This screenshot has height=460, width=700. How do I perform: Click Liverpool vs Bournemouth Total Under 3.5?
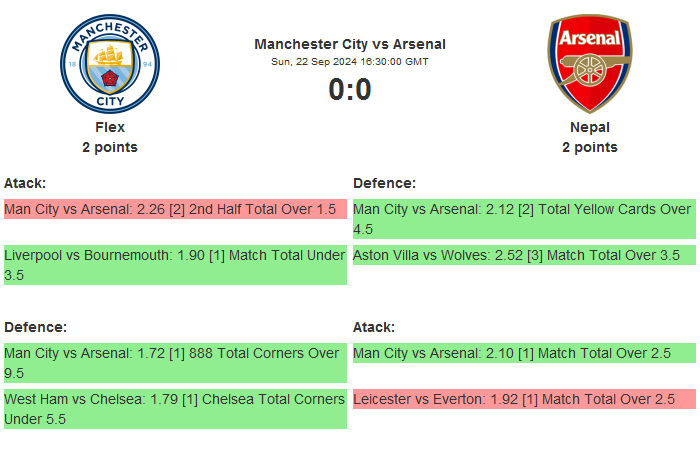(x=175, y=265)
